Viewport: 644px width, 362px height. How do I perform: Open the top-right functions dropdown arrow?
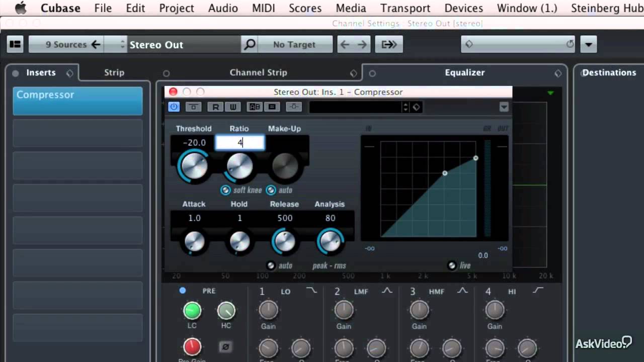click(588, 44)
